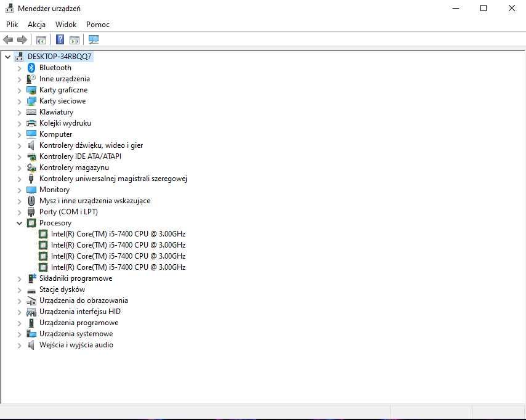526x420 pixels.
Task: Click the Back arrow toolbar icon
Action: pos(8,40)
